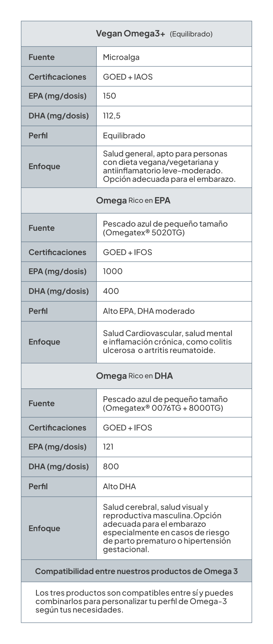Click the EPA value 121
This screenshot has width=273, height=644.
pos(108,447)
